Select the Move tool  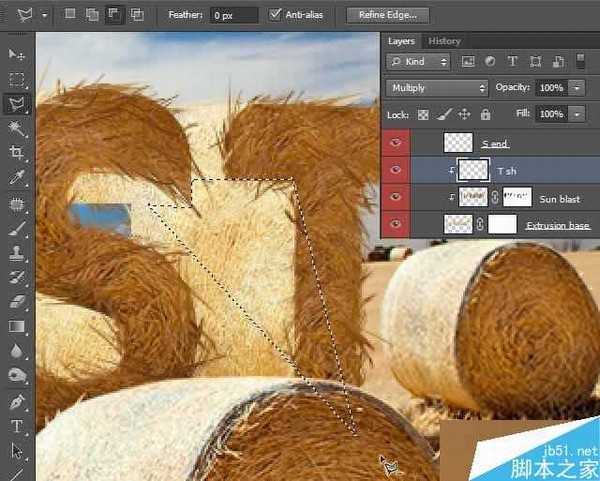click(x=17, y=53)
